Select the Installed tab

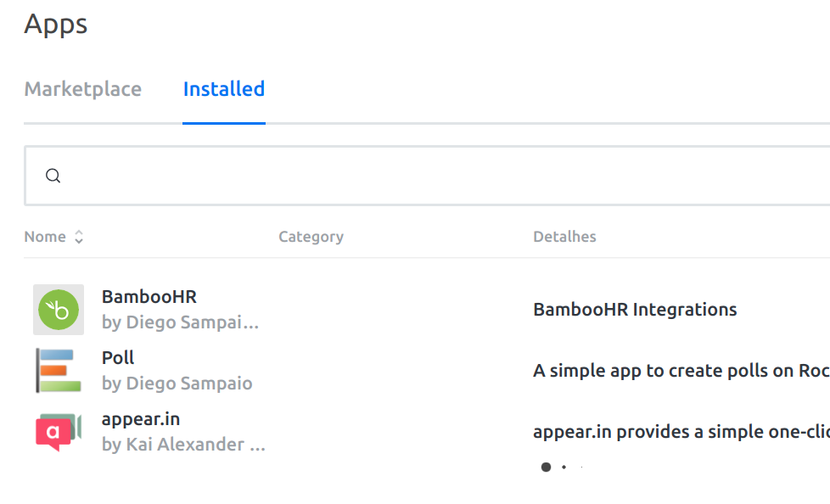pyautogui.click(x=224, y=89)
